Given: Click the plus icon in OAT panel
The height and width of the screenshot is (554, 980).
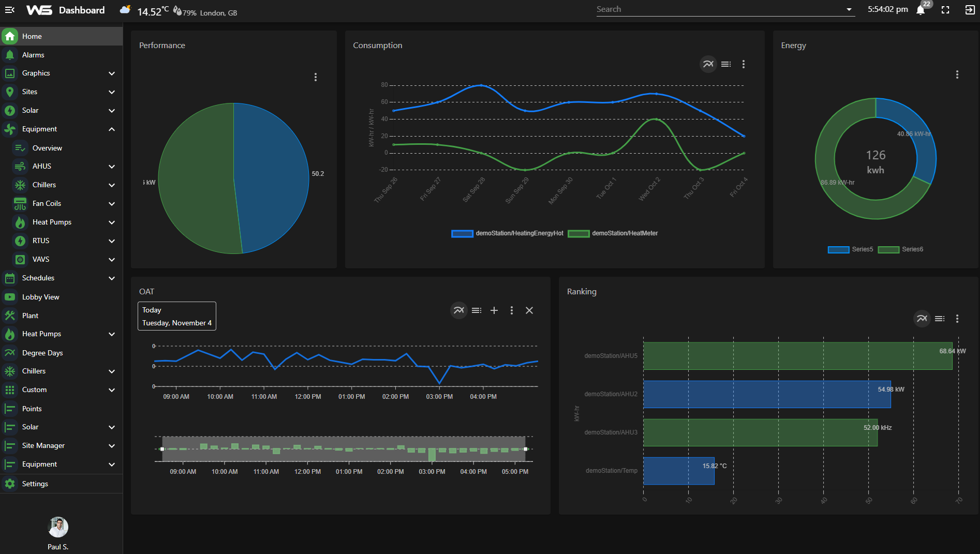Looking at the screenshot, I should click(494, 310).
